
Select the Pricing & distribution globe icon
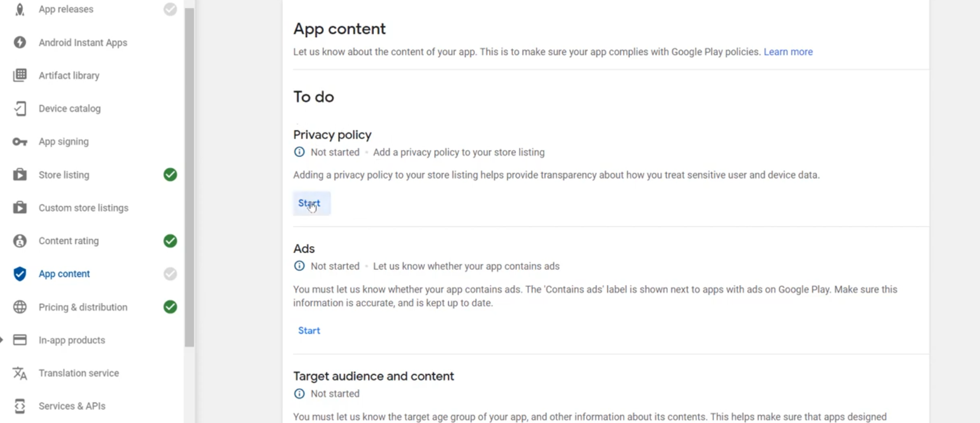(20, 307)
